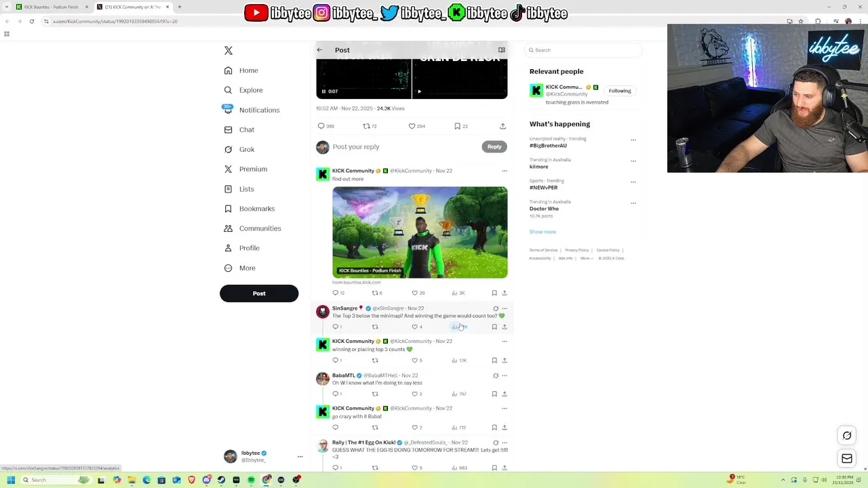Open options for kilmore trend

[x=633, y=161]
